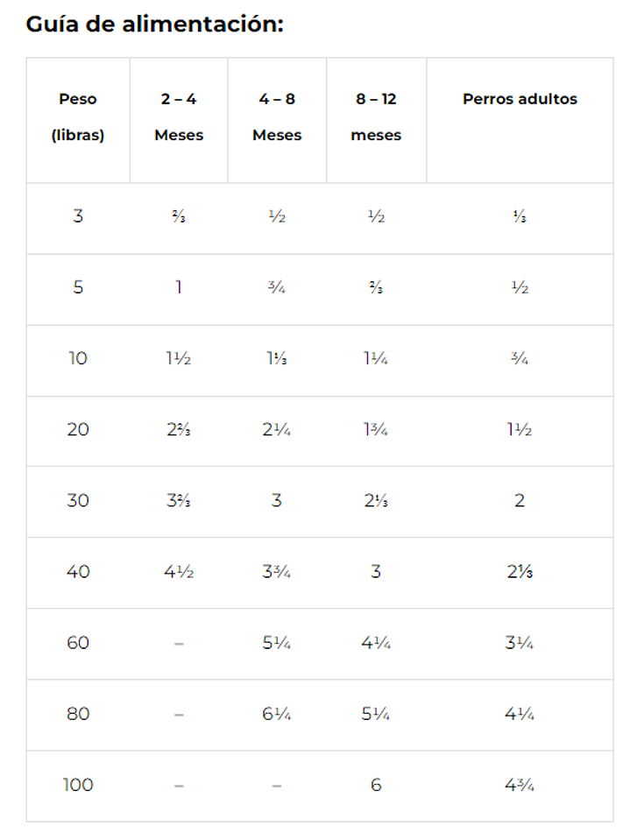The image size is (630, 840).
Task: Click the '4 – 8 Meses' column header
Action: 277,117
